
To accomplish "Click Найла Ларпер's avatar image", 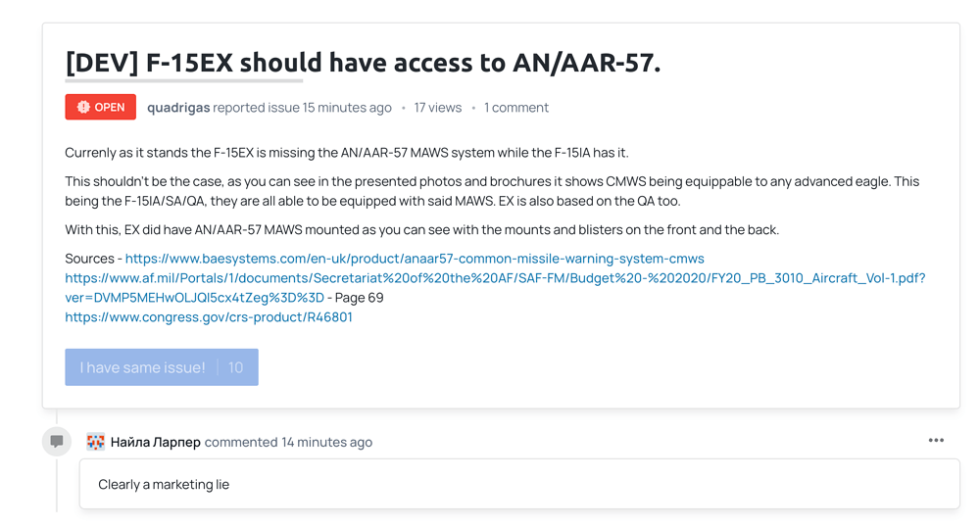I will point(96,442).
